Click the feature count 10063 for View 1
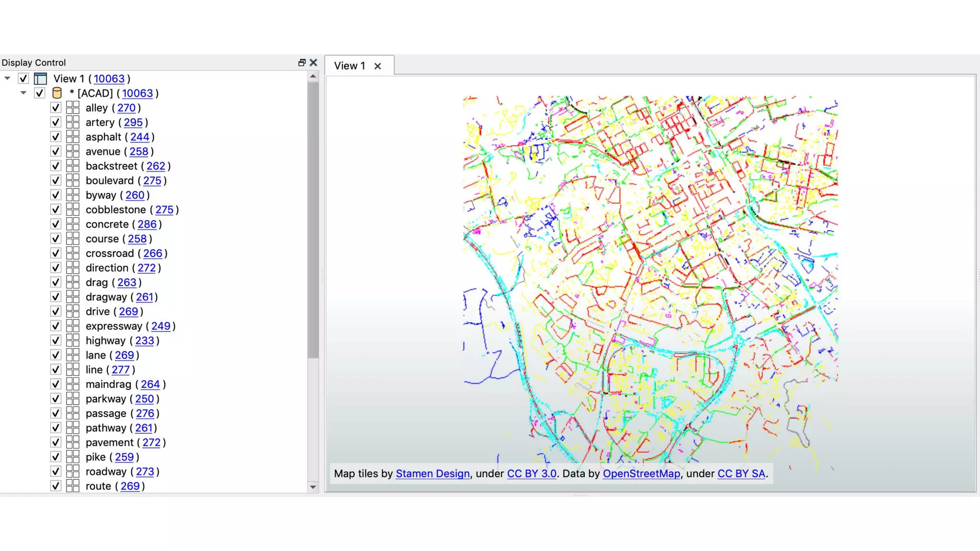The height and width of the screenshot is (551, 980). pyautogui.click(x=109, y=78)
